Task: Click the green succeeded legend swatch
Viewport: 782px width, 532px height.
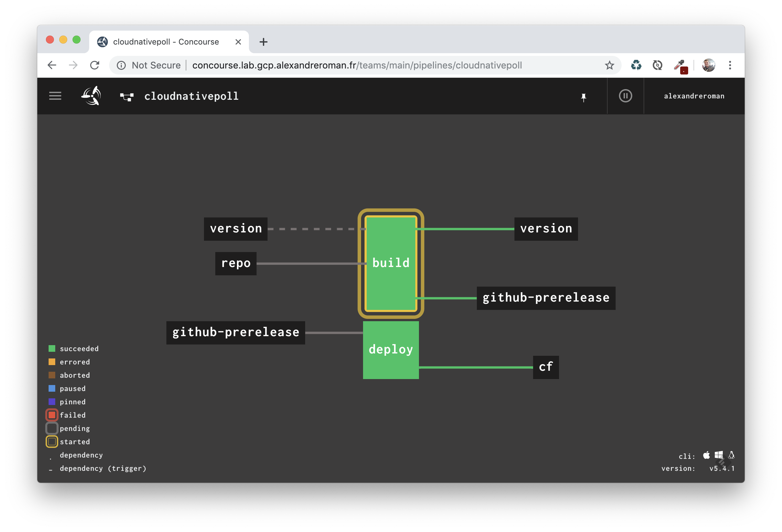Action: 52,348
